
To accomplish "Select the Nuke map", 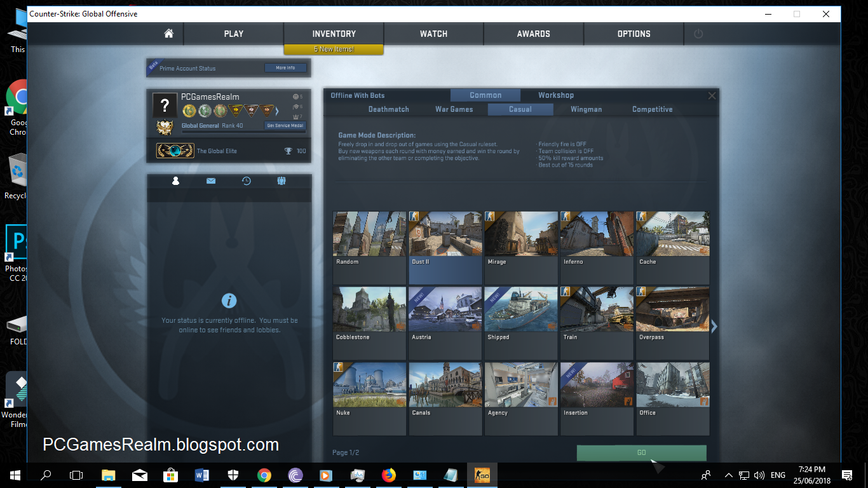I will tap(369, 399).
